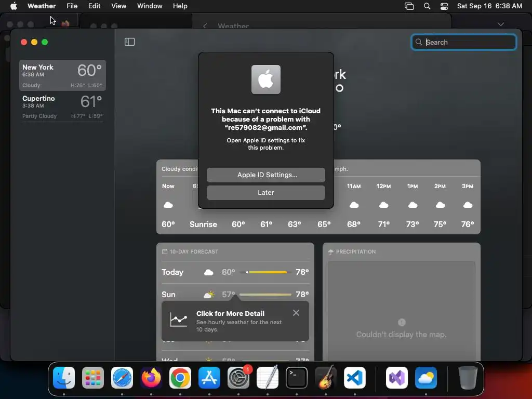Open the Apple menu
The width and height of the screenshot is (532, 399).
pyautogui.click(x=14, y=6)
